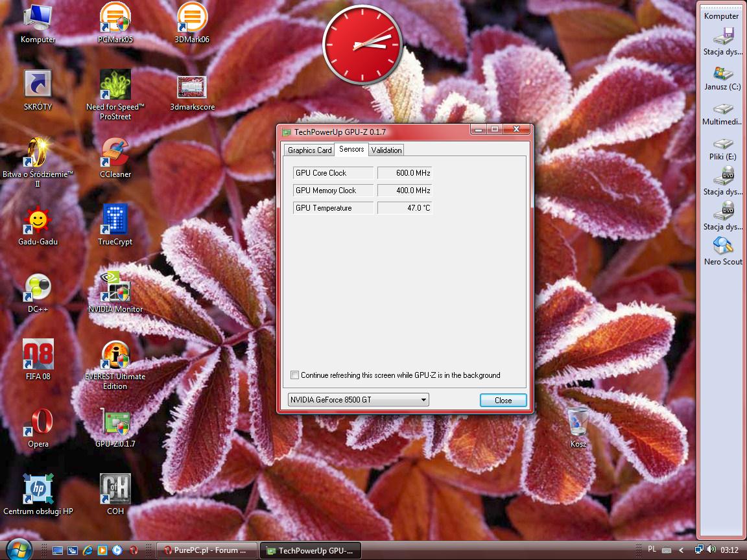Click Show Desktop in Quick Launch
The width and height of the screenshot is (747, 560).
point(58,550)
